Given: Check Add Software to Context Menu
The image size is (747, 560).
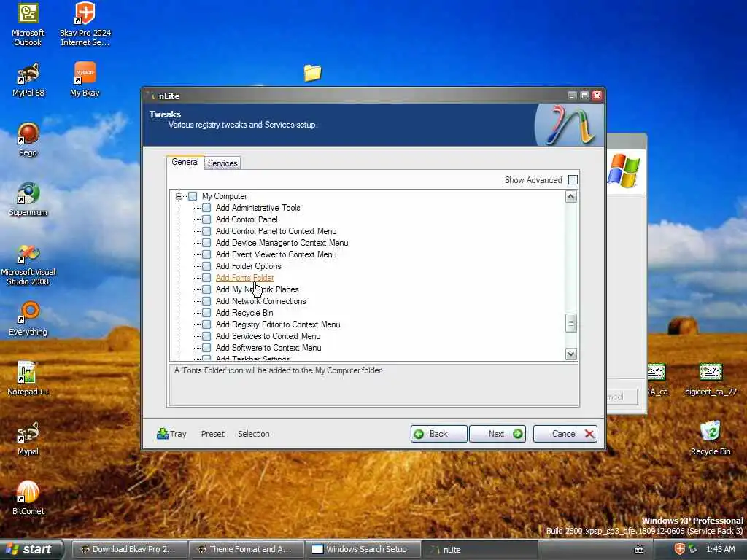Looking at the screenshot, I should 206,348.
